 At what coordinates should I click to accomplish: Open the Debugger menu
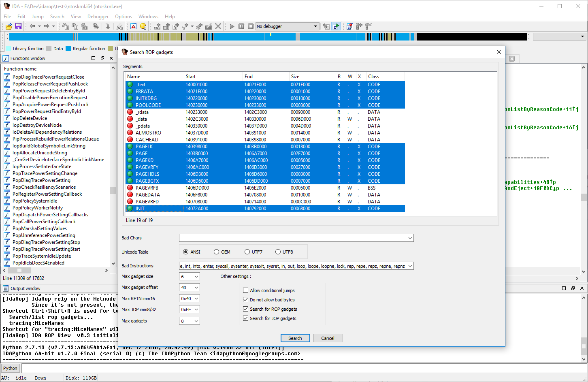(98, 17)
